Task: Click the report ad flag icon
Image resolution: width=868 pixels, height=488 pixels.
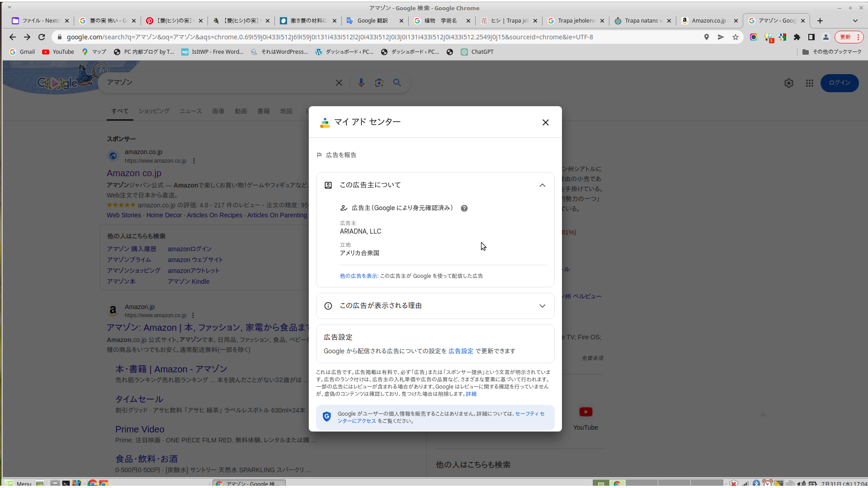Action: coord(319,155)
